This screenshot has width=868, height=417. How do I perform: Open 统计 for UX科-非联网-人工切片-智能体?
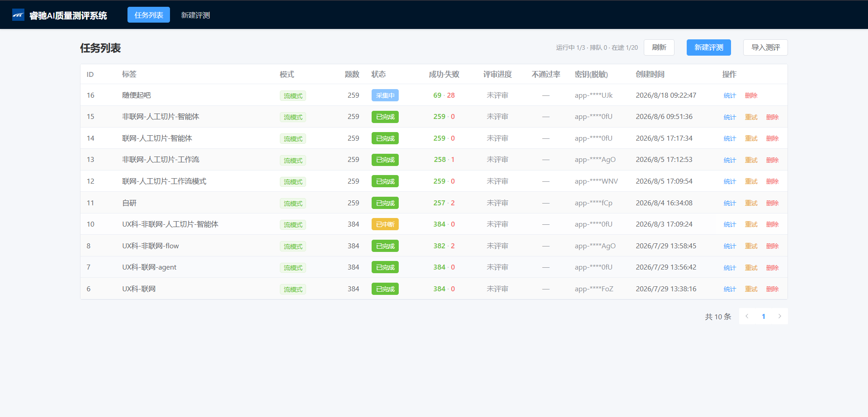(x=730, y=224)
